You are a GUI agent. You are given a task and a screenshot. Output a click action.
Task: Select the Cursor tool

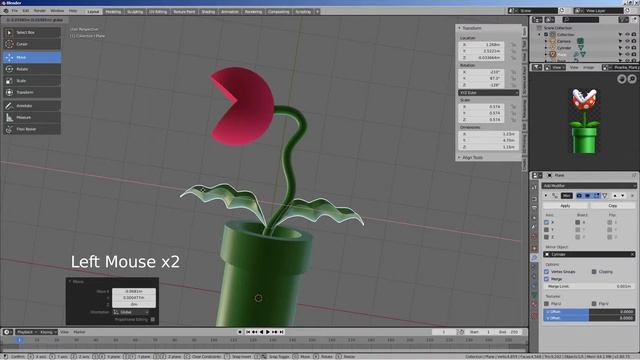32,44
